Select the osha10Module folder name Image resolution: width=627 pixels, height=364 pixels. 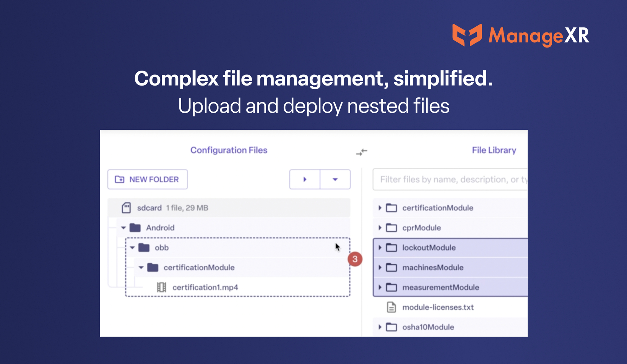coord(428,327)
